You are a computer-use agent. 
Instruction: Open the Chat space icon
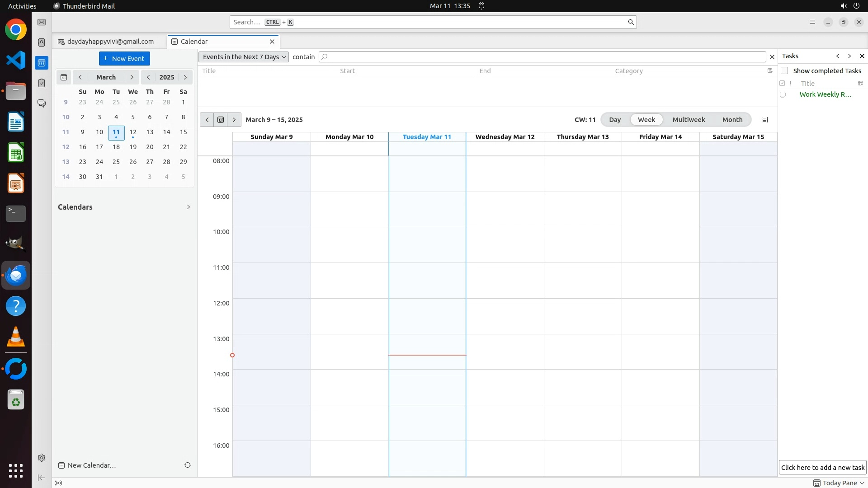pos(42,103)
